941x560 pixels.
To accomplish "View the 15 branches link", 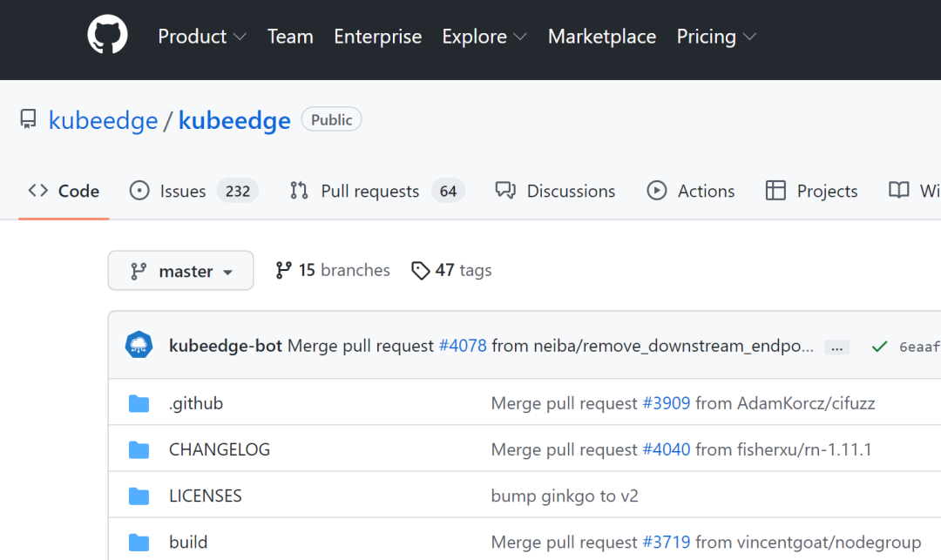I will pos(333,270).
